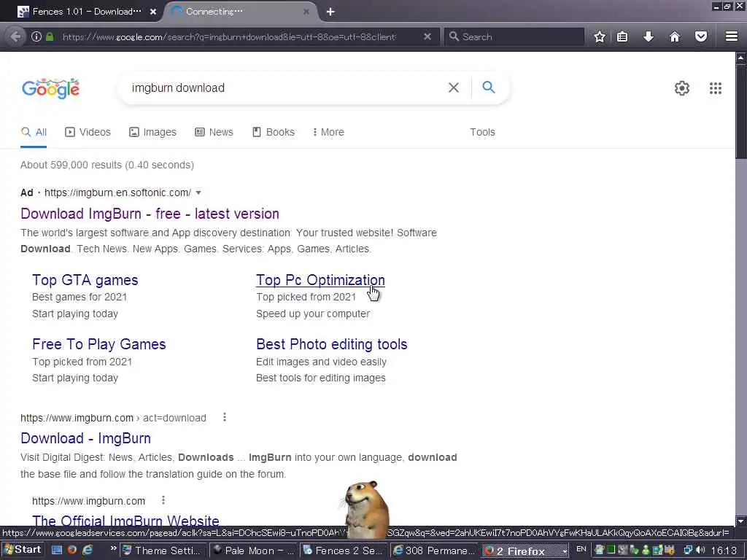747x560 pixels.
Task: Bookmark this page with the star icon
Action: (x=600, y=36)
